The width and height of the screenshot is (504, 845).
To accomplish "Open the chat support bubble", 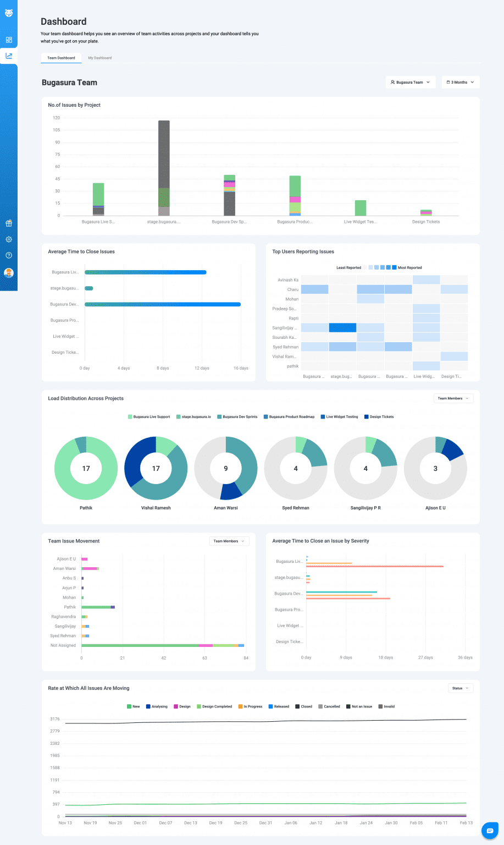I will coord(490,831).
